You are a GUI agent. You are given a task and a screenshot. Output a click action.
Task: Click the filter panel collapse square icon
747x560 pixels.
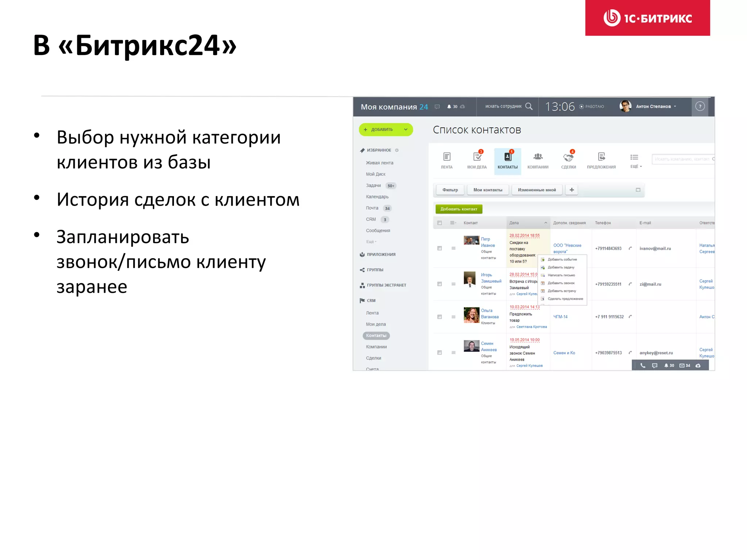(x=638, y=190)
